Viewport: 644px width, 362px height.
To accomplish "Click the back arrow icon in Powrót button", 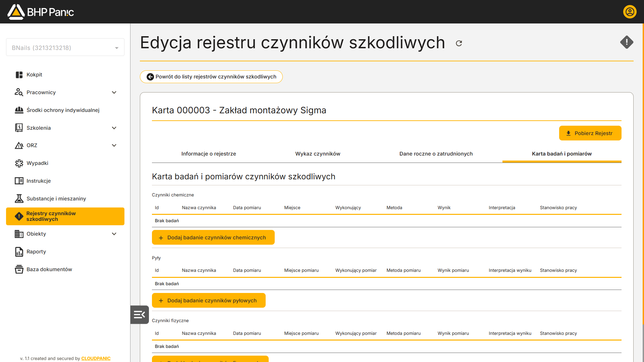I will tap(150, 77).
